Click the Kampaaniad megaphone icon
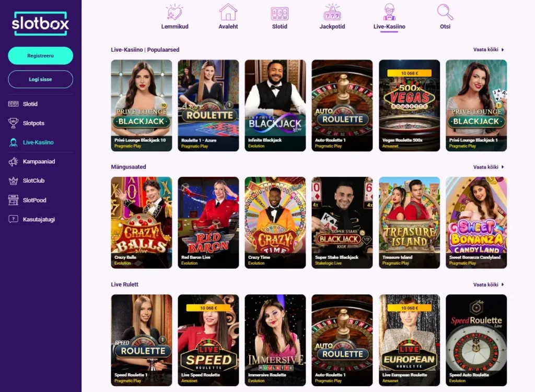Viewport: 535px width, 392px height. pos(13,162)
